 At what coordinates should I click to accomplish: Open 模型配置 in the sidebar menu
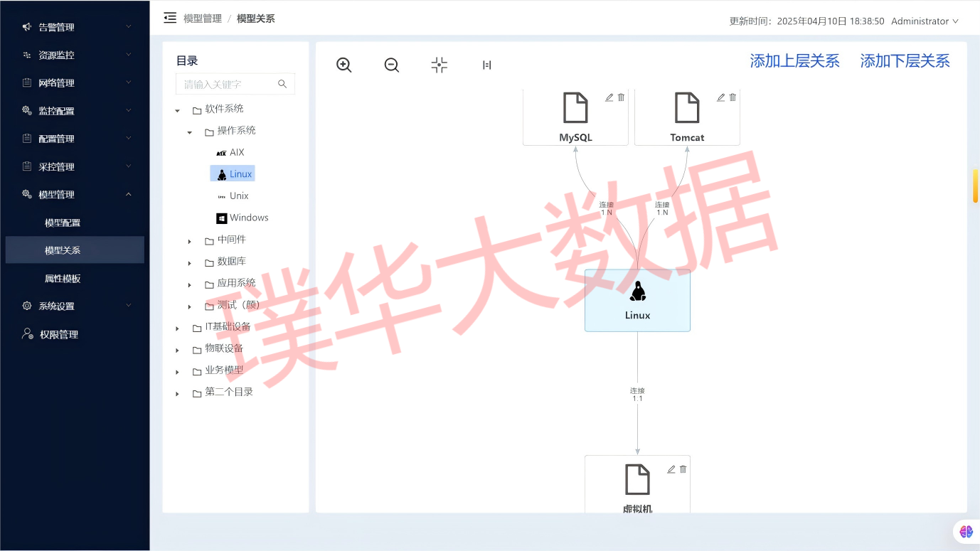click(63, 223)
